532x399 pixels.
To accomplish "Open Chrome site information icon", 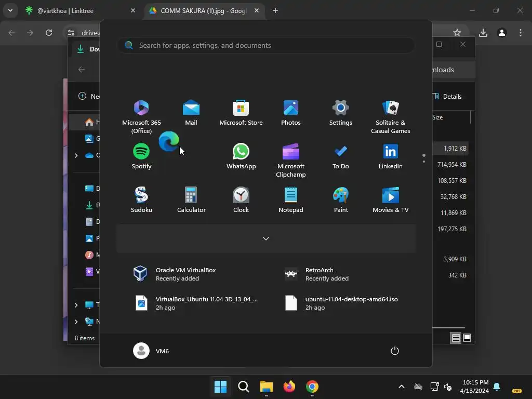I will coord(71,33).
